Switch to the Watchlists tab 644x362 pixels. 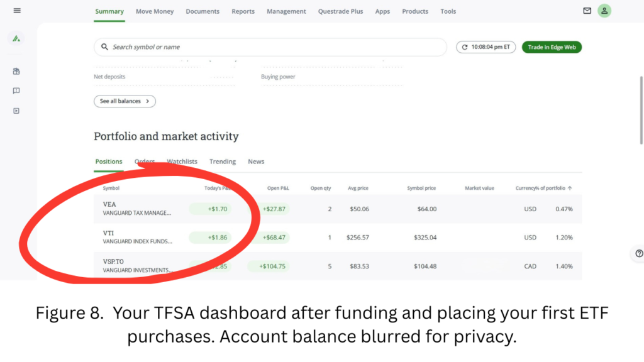coord(181,162)
